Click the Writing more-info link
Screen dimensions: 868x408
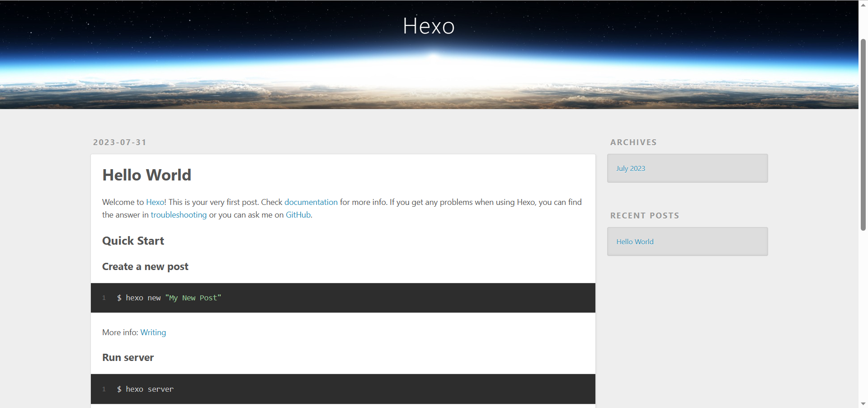(153, 332)
